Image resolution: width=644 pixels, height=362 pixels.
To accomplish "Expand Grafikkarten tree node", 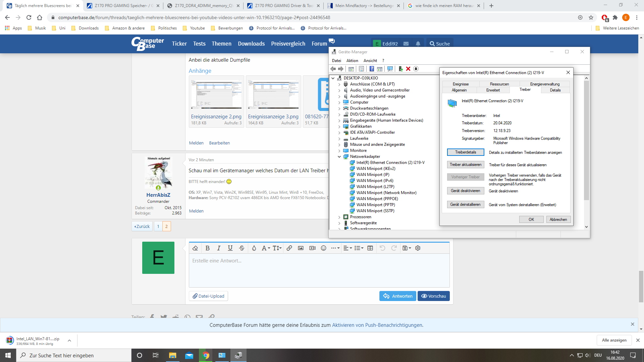I will tap(339, 126).
